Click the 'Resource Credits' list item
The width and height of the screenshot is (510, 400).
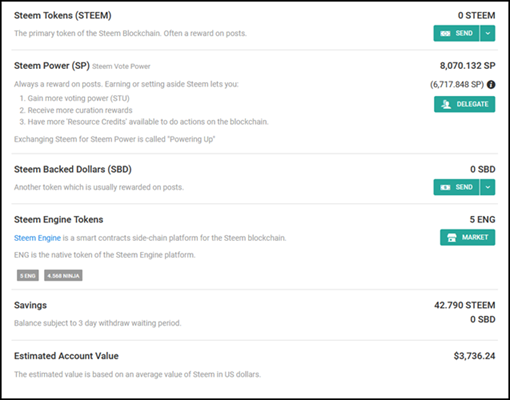(144, 122)
